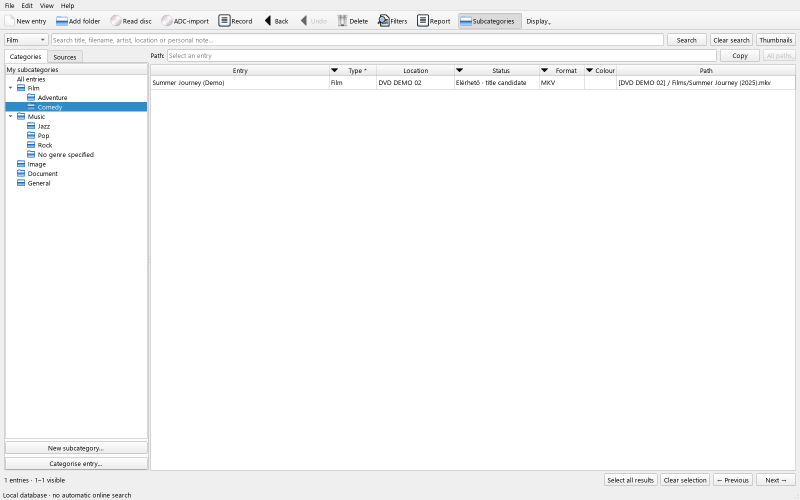Open the Format column filter arrow
The width and height of the screenshot is (800, 500).
(544, 70)
